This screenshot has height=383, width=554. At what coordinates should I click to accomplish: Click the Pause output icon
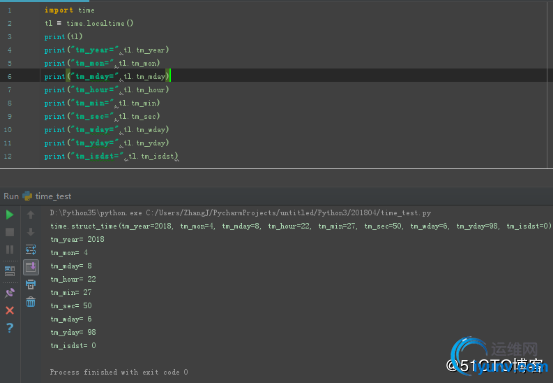pyautogui.click(x=10, y=249)
